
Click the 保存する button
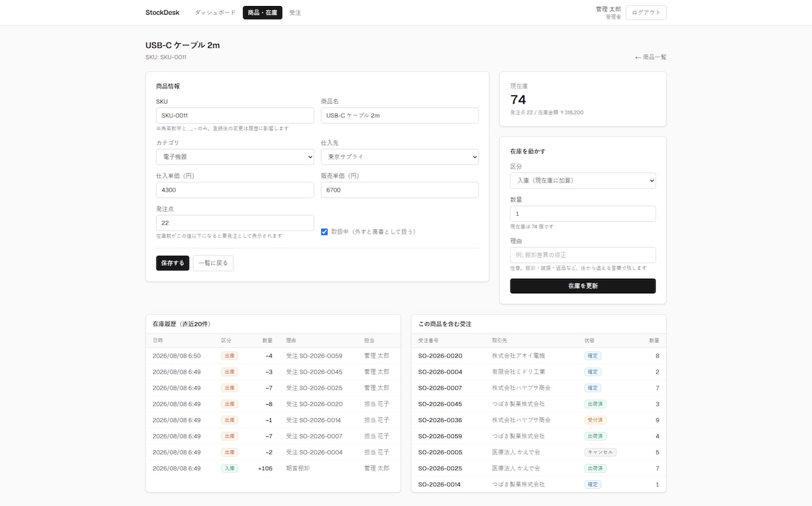(x=172, y=263)
